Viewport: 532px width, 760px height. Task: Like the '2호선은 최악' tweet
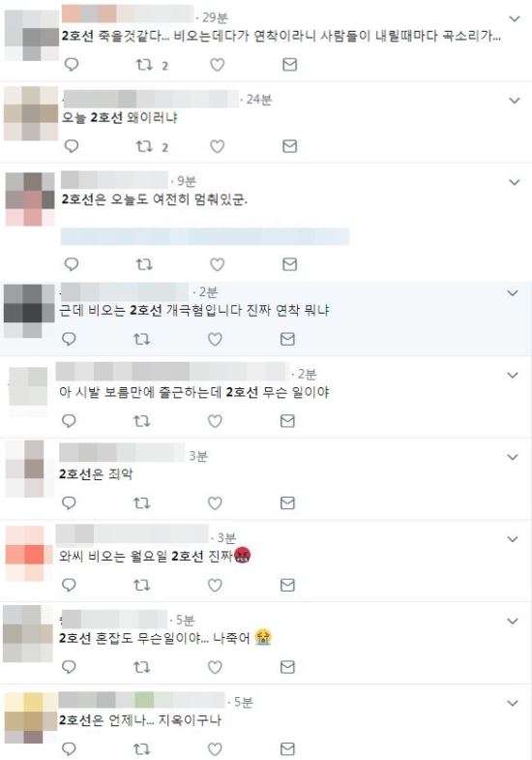[x=215, y=503]
